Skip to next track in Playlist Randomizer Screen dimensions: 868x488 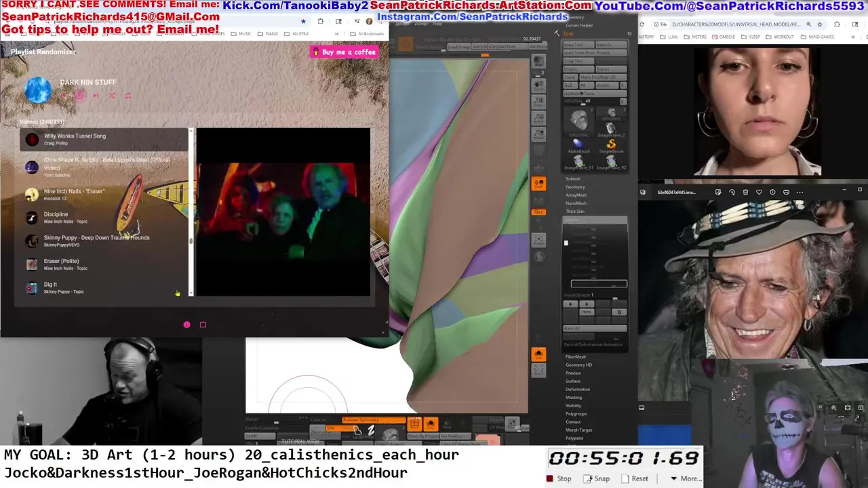click(x=96, y=96)
